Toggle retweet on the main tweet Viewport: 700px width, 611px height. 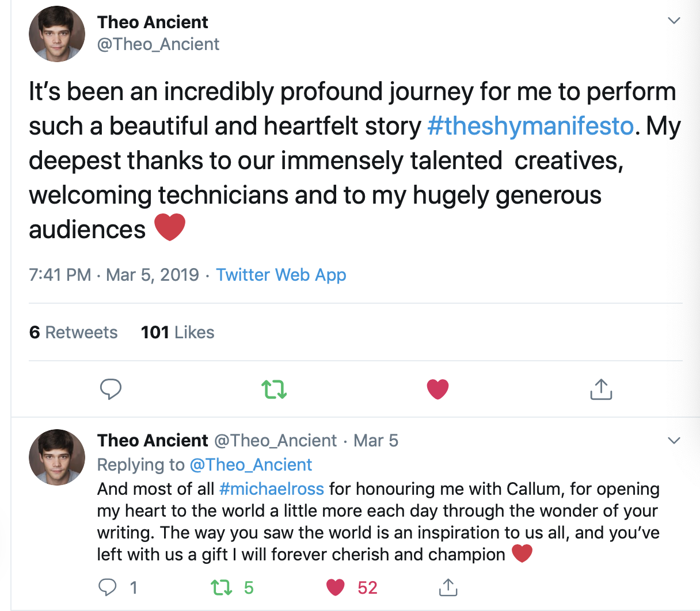[274, 389]
